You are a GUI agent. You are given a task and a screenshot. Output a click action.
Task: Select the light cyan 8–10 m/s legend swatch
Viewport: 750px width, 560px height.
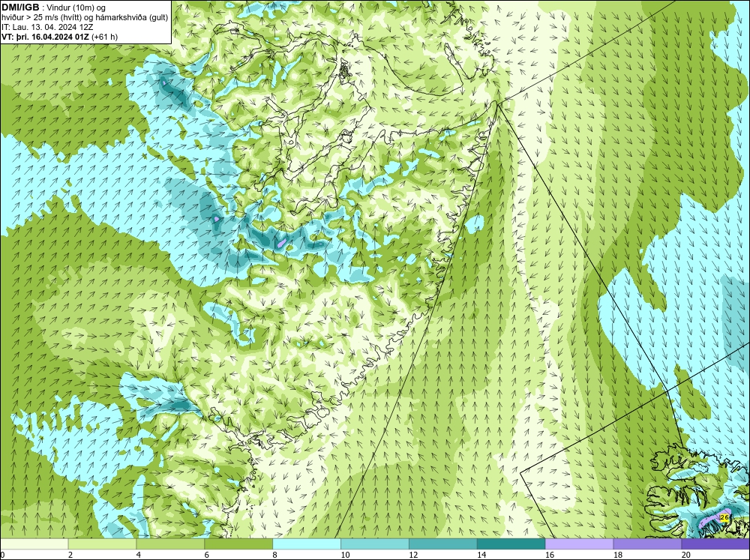click(x=307, y=544)
